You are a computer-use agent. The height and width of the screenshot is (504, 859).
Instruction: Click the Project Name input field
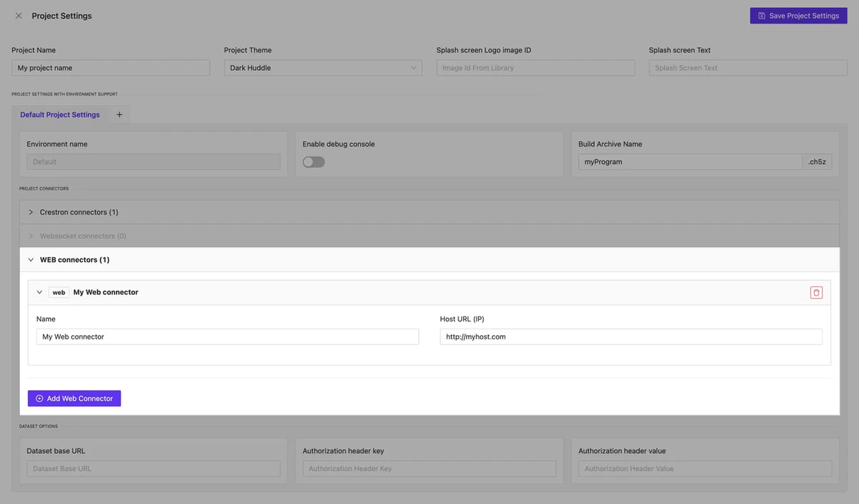coord(110,67)
